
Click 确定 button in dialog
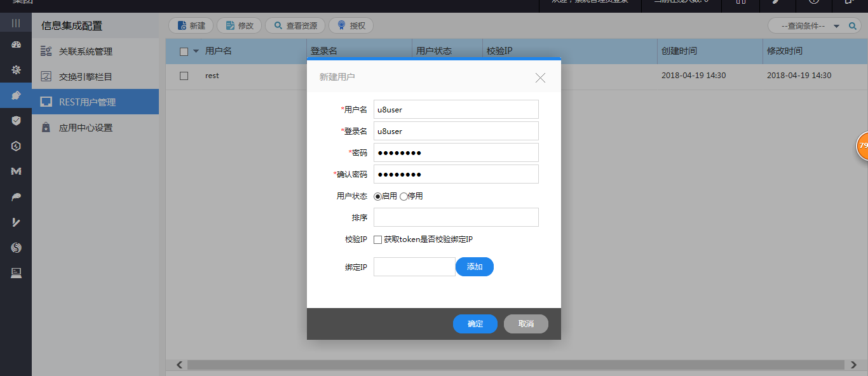tap(475, 324)
